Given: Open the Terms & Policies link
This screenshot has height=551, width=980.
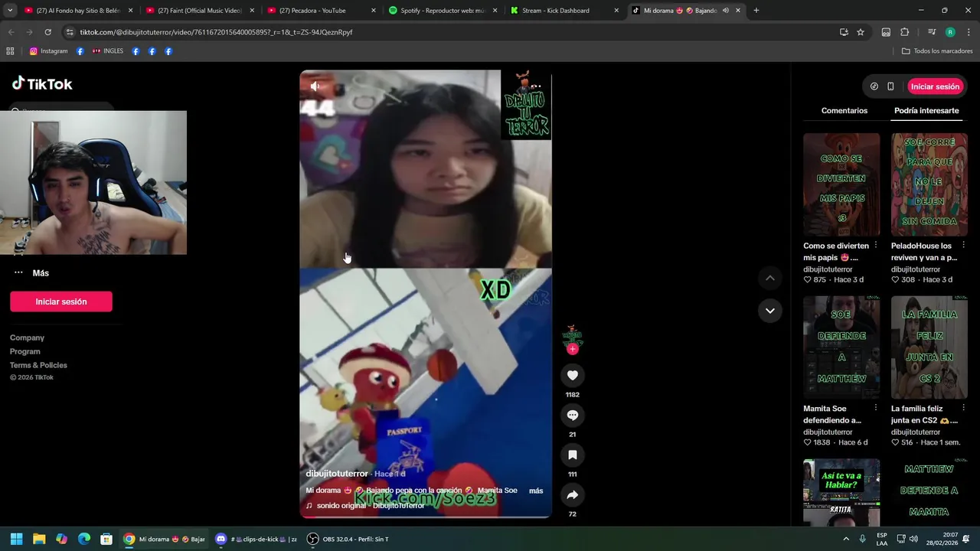Looking at the screenshot, I should tap(38, 365).
